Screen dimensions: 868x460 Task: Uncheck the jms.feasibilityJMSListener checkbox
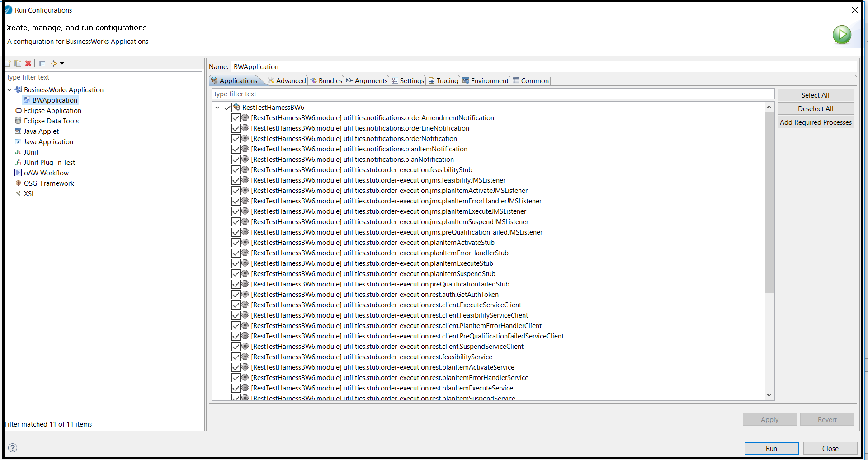(x=236, y=180)
